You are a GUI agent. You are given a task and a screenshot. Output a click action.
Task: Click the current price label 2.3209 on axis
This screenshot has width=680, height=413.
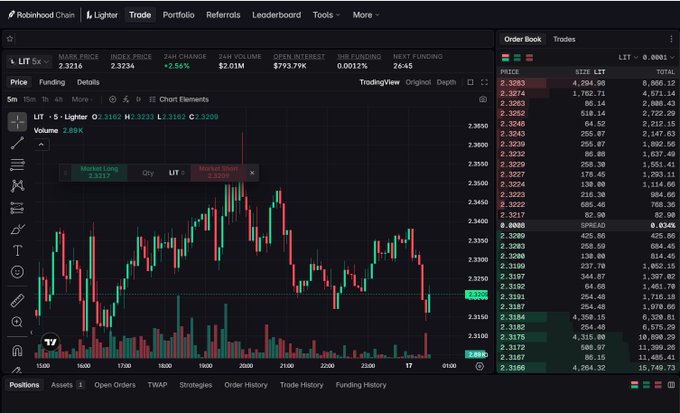click(x=476, y=295)
